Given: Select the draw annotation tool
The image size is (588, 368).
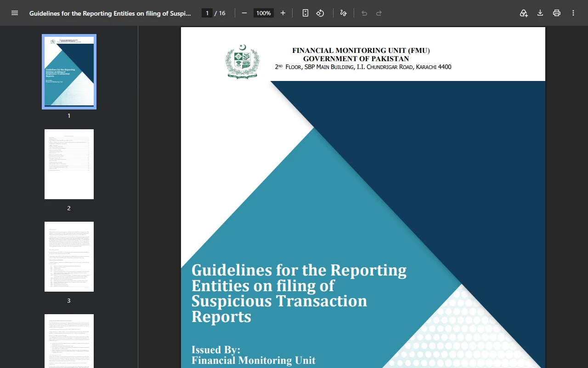Looking at the screenshot, I should pyautogui.click(x=343, y=13).
